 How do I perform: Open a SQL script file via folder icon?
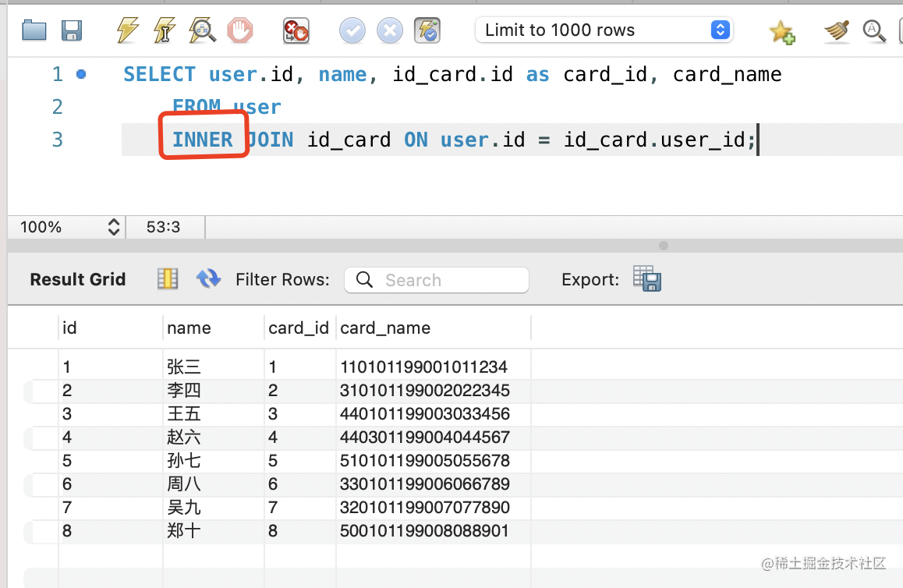pos(34,30)
